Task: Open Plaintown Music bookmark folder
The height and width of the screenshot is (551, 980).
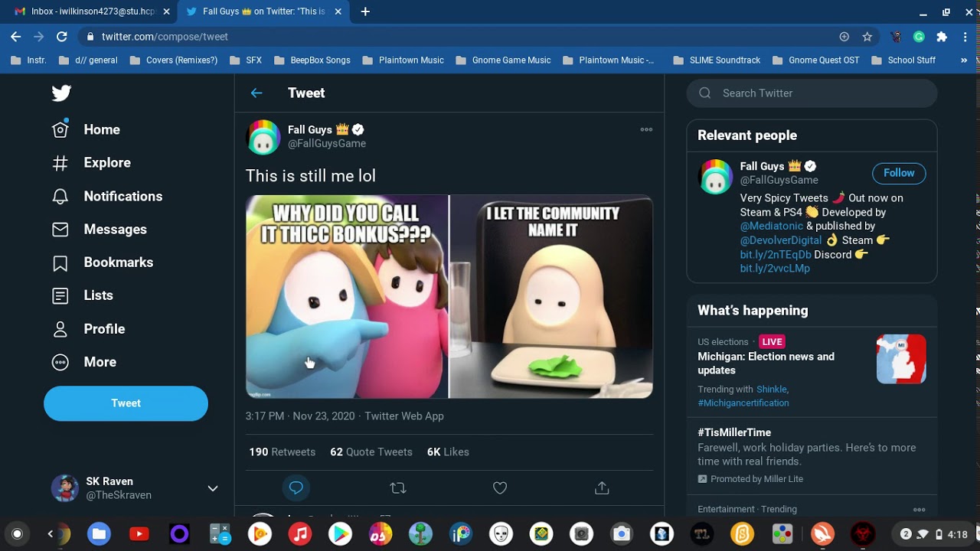Action: point(403,60)
